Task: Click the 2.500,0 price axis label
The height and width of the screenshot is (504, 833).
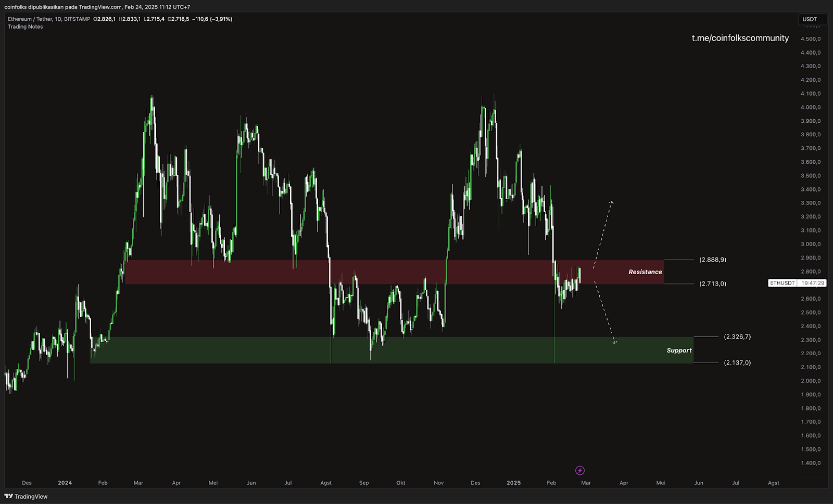Action: 811,313
